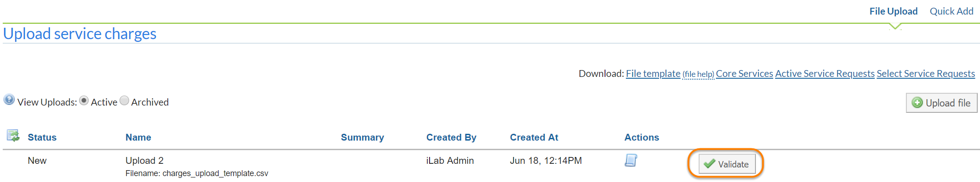Click the help icon beside View Uploads
This screenshot has width=980, height=182.
(9, 100)
